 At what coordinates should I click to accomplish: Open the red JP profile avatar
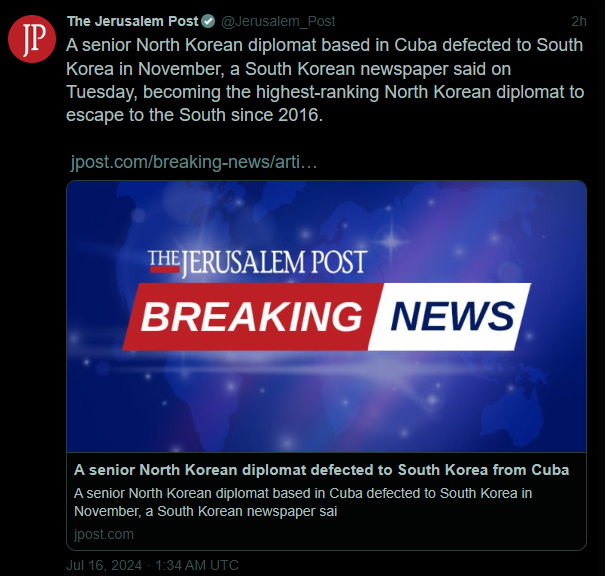32,39
